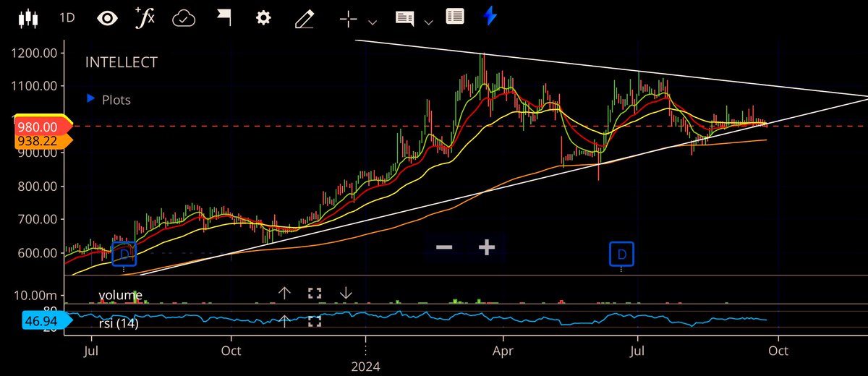The height and width of the screenshot is (376, 868).
Task: Click the 700.00 price axis label
Action: tap(38, 219)
